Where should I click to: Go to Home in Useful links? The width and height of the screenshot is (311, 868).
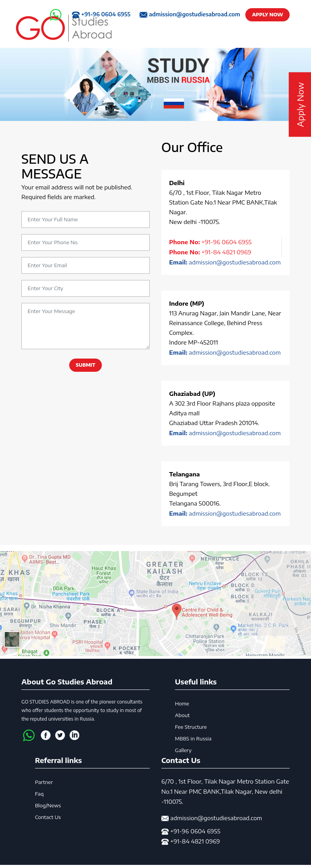(182, 704)
